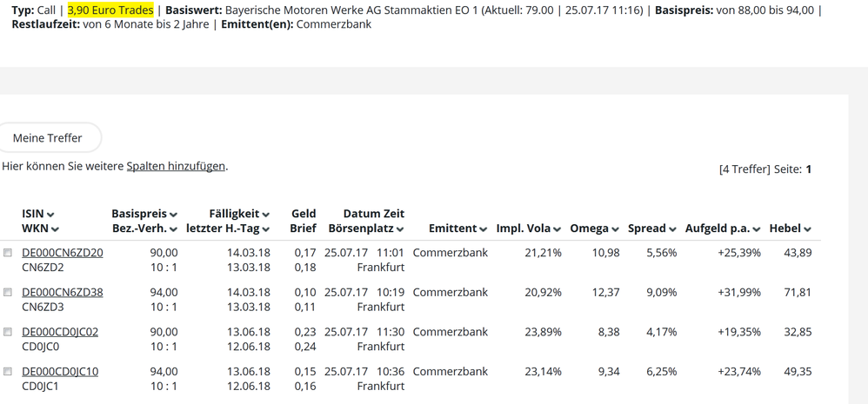Sort by Impl. Vola column arrow

pos(557,229)
